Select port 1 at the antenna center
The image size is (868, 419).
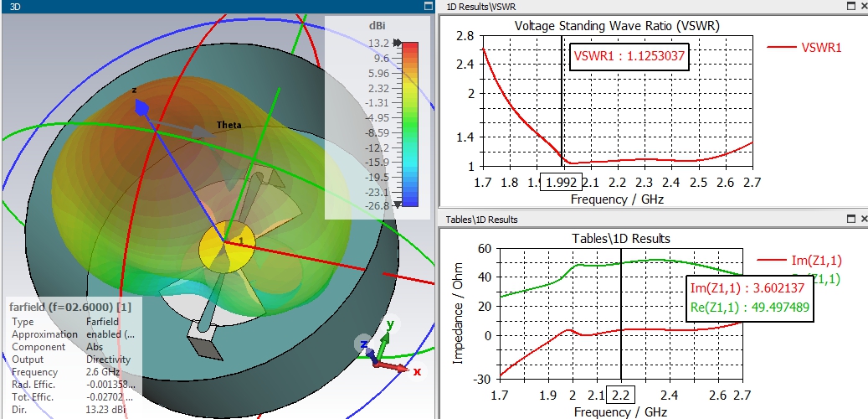pyautogui.click(x=241, y=241)
